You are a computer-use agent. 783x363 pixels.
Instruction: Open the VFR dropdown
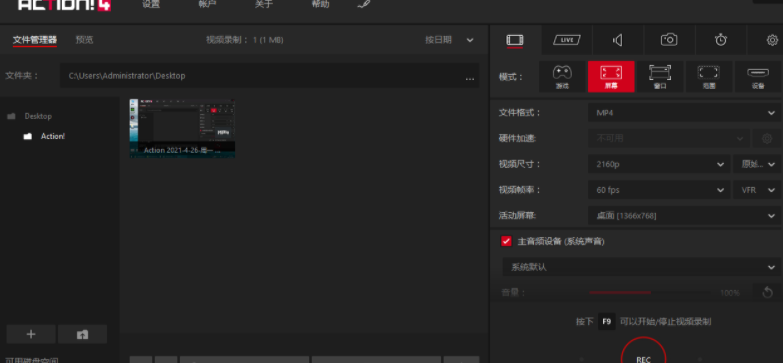[757, 190]
